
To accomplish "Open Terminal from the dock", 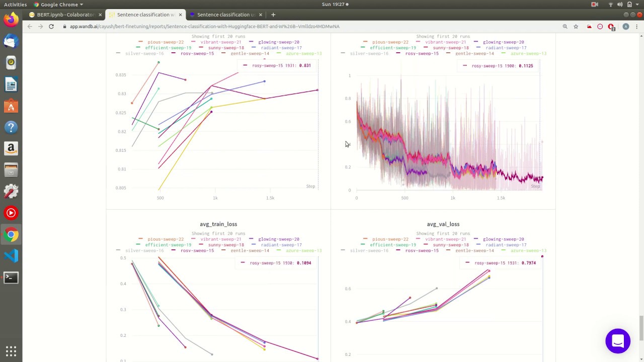I will 11,278.
